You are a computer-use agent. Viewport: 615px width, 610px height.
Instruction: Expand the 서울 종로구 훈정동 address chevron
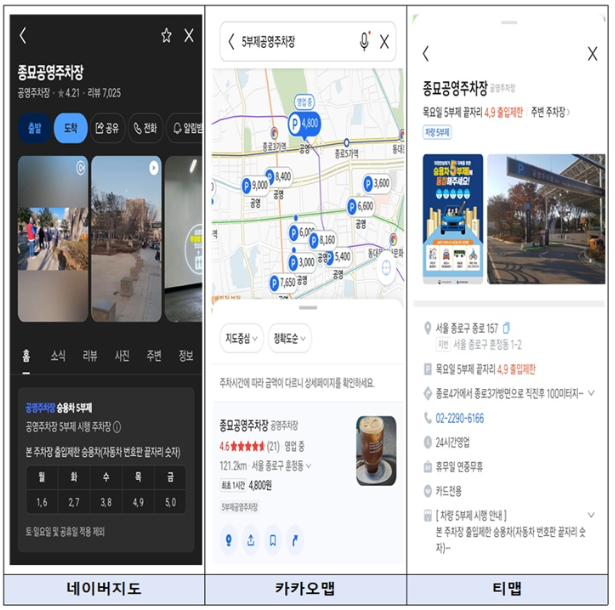click(309, 465)
